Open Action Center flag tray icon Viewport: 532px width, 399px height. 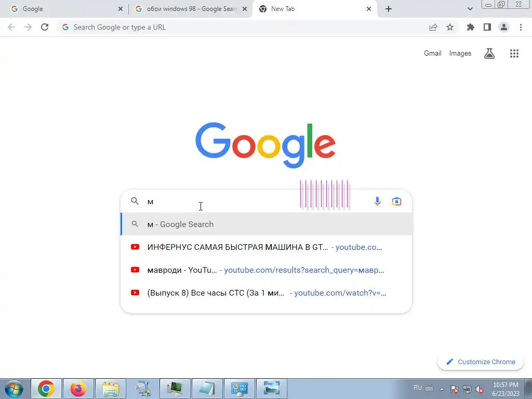(x=455, y=389)
